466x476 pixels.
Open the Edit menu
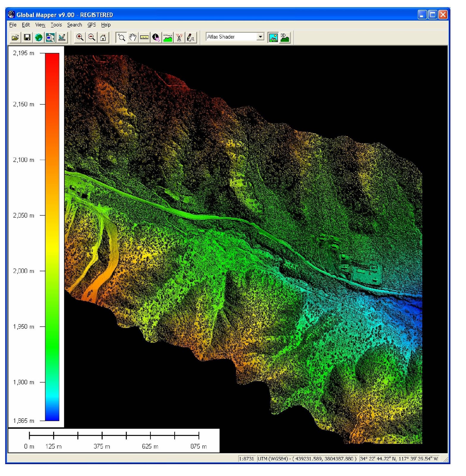click(x=26, y=25)
